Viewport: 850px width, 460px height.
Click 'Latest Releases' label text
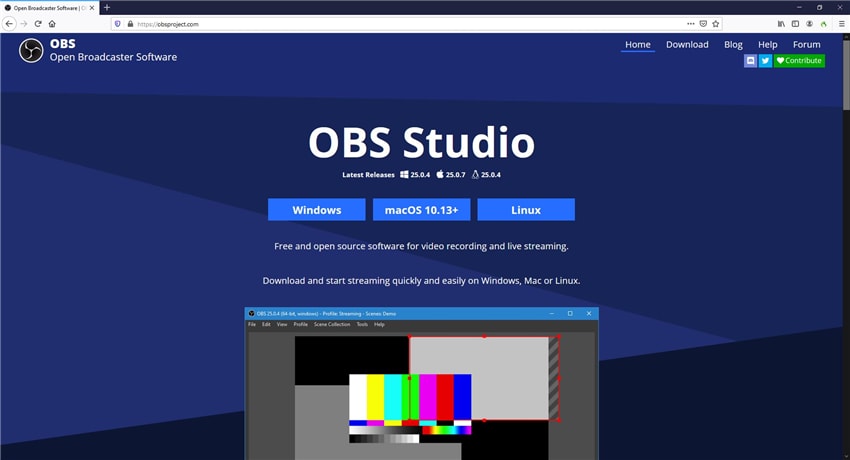click(368, 174)
